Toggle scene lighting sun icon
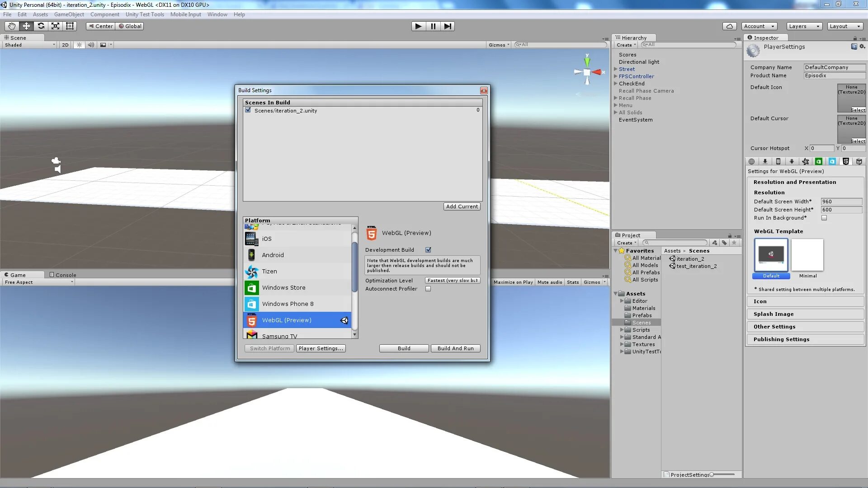Image resolution: width=868 pixels, height=488 pixels. 80,45
